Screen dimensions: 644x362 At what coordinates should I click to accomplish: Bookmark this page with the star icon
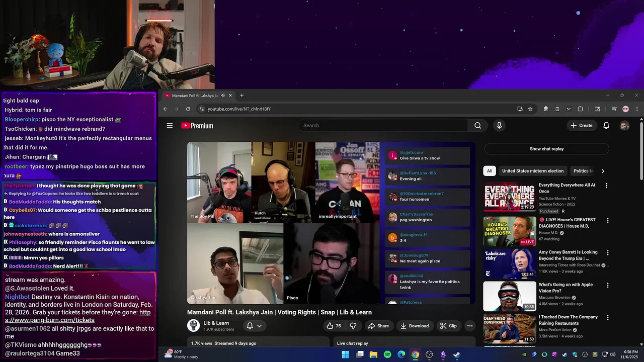[x=530, y=109]
